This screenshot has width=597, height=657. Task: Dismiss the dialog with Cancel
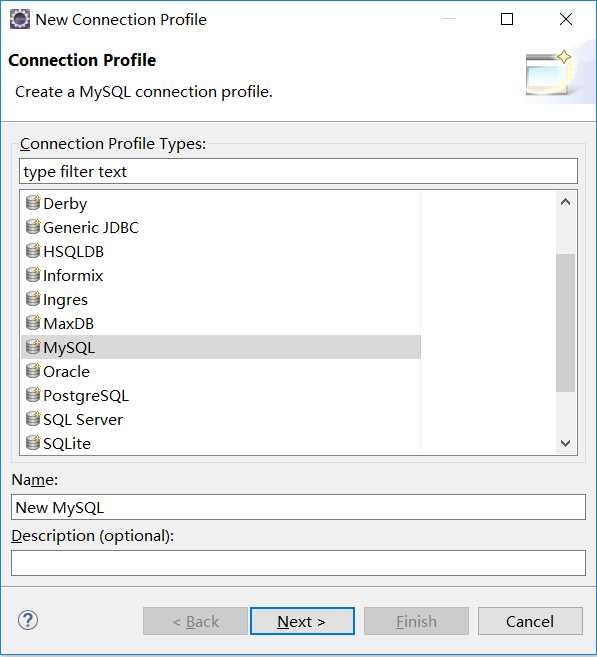coord(530,621)
